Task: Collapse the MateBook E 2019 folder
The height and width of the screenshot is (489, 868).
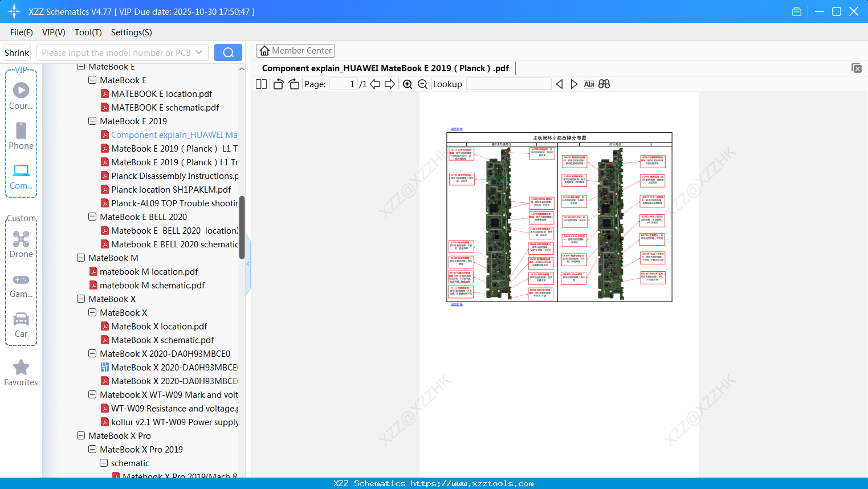Action: click(92, 121)
